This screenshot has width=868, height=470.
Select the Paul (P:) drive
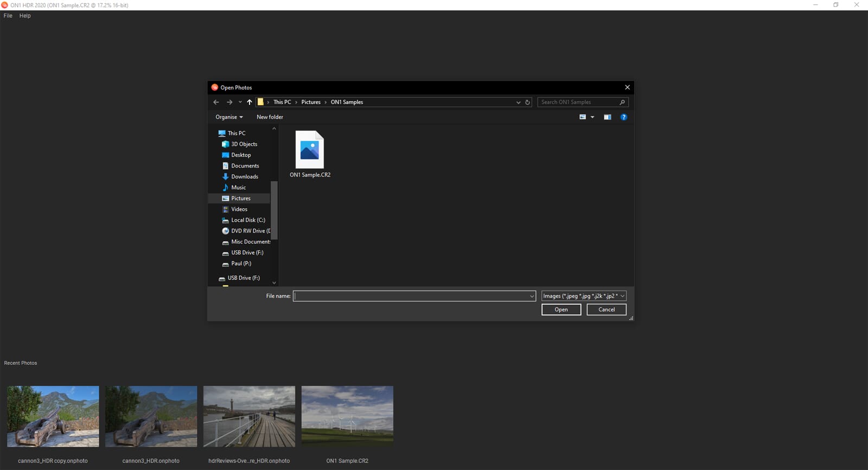[241, 263]
